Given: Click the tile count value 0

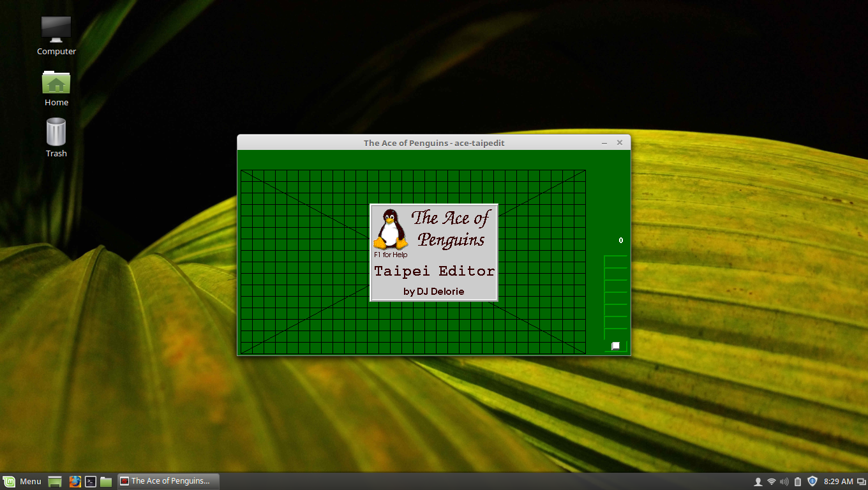Looking at the screenshot, I should tap(620, 241).
